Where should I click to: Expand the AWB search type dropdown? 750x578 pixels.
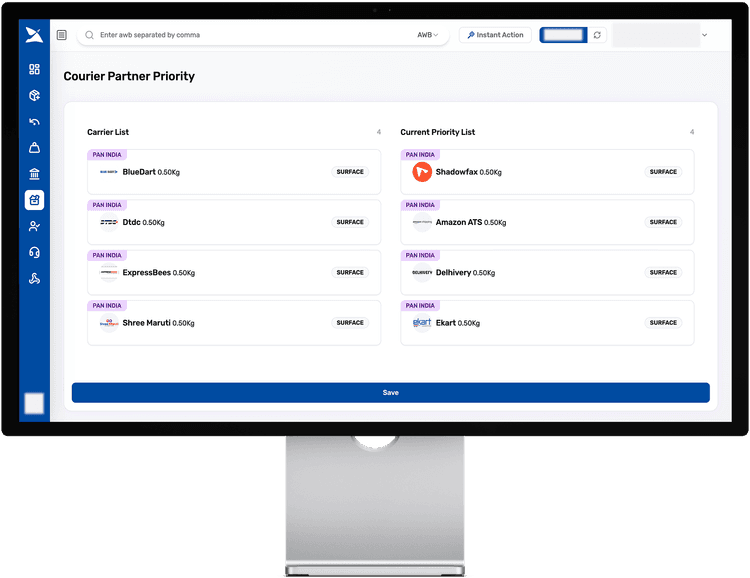point(428,35)
